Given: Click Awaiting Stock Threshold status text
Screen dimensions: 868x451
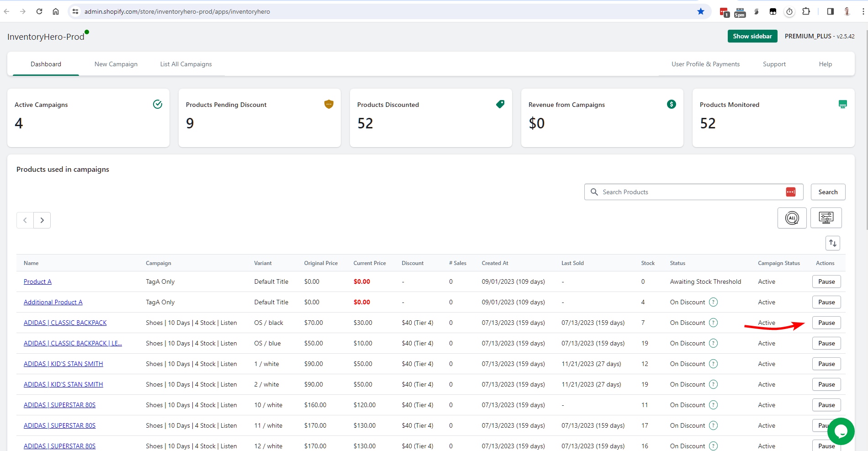Looking at the screenshot, I should (705, 281).
